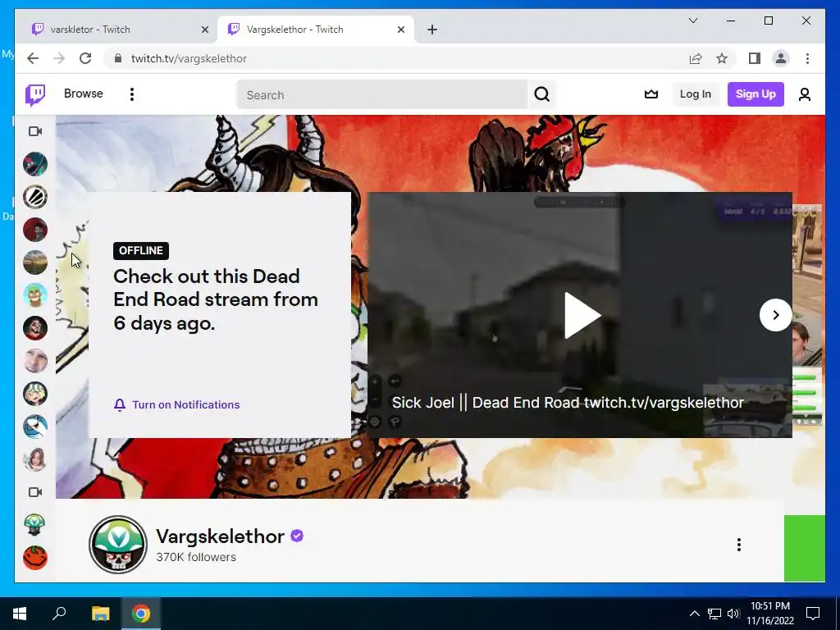View site security lock info

[x=118, y=58]
